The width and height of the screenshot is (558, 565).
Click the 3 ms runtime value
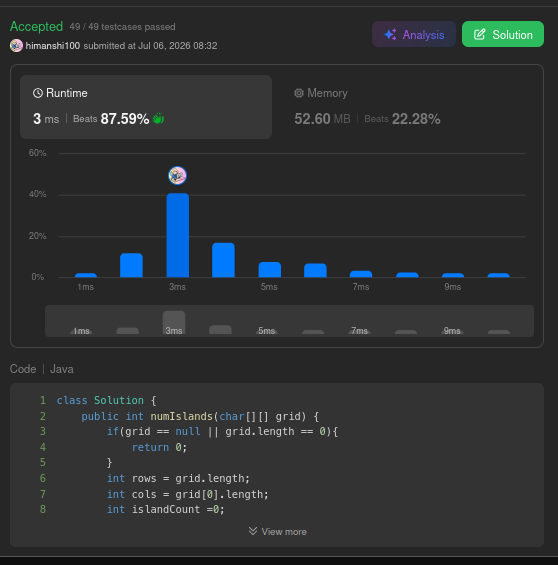click(46, 119)
